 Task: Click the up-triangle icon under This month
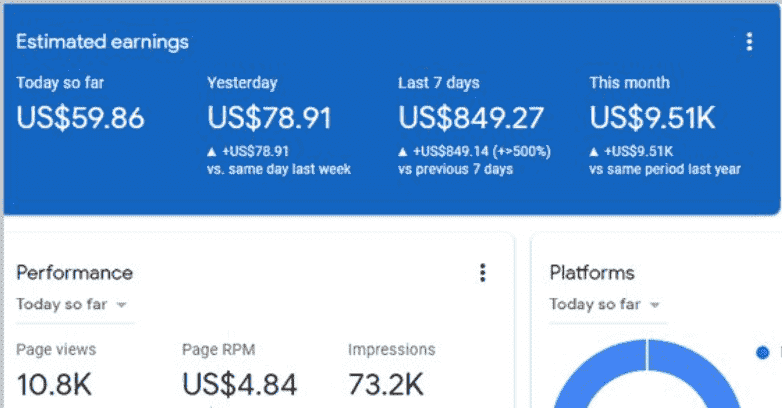coord(594,151)
